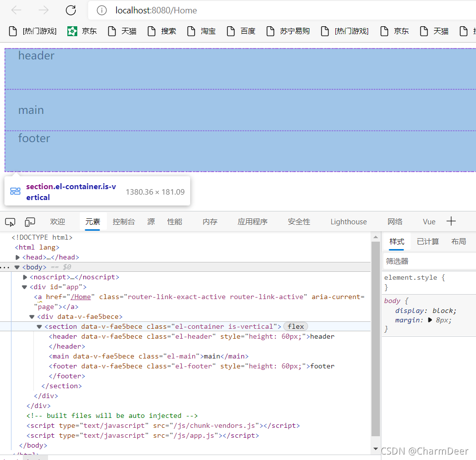The image size is (476, 460).
Task: Click the site info icon in address bar
Action: click(102, 10)
